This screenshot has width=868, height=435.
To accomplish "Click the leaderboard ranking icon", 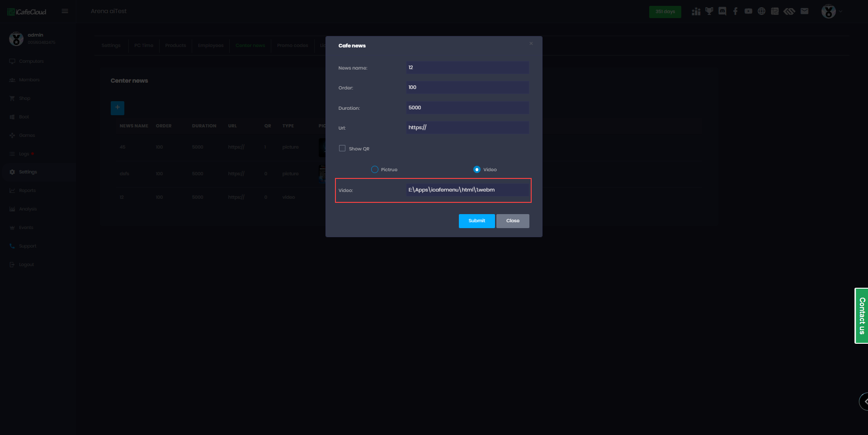I will [x=696, y=11].
